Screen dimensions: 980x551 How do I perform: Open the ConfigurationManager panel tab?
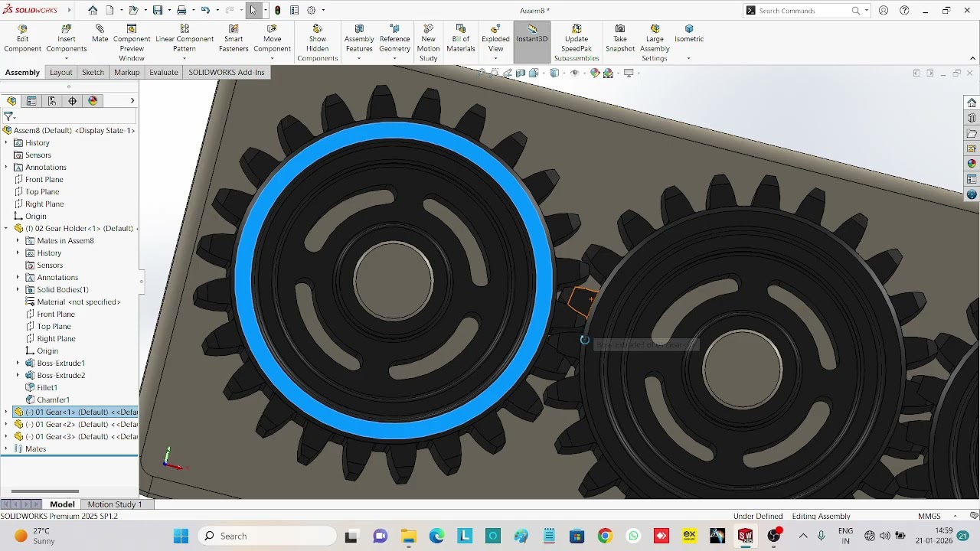click(x=52, y=101)
